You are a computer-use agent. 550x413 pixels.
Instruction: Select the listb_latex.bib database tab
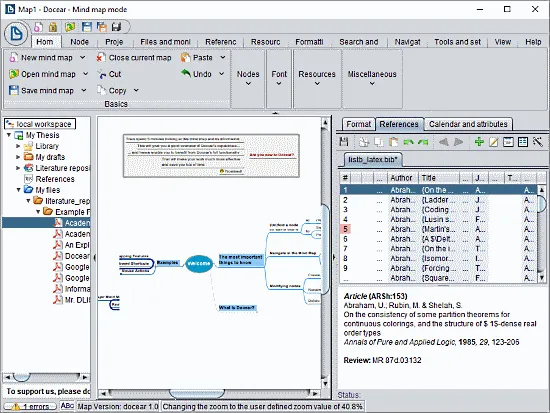point(373,160)
